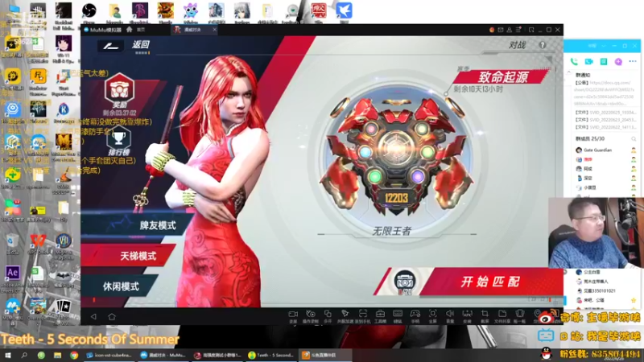
Task: Click the scan-to-phone toolbar icon
Action: point(363,316)
